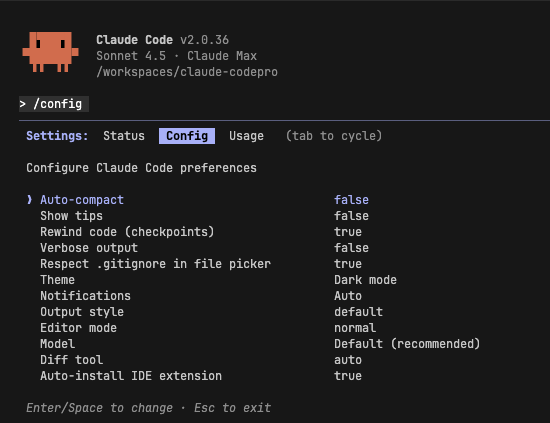Click the Auto-install IDE extension 'true' value
Viewport: 550px width, 423px height.
tap(348, 376)
